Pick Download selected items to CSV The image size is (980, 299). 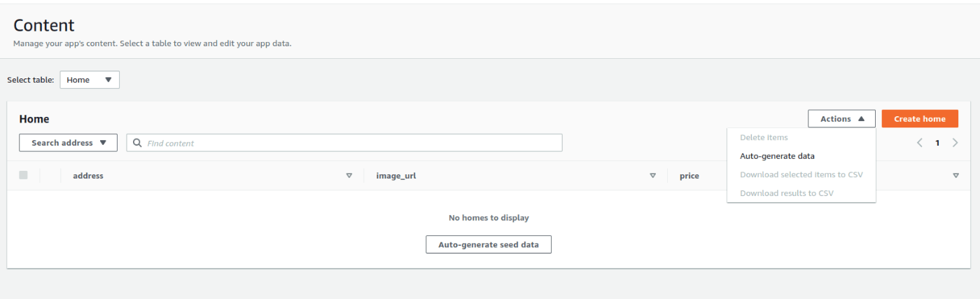coord(801,174)
